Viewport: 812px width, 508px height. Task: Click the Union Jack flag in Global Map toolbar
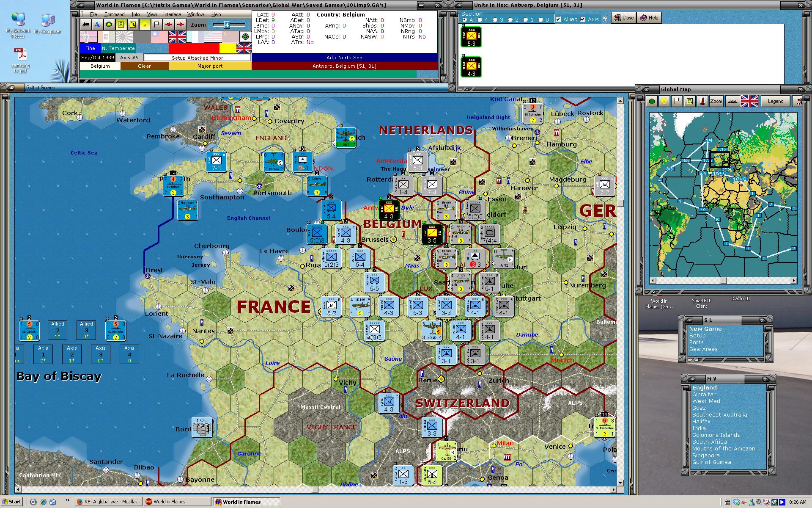click(749, 101)
